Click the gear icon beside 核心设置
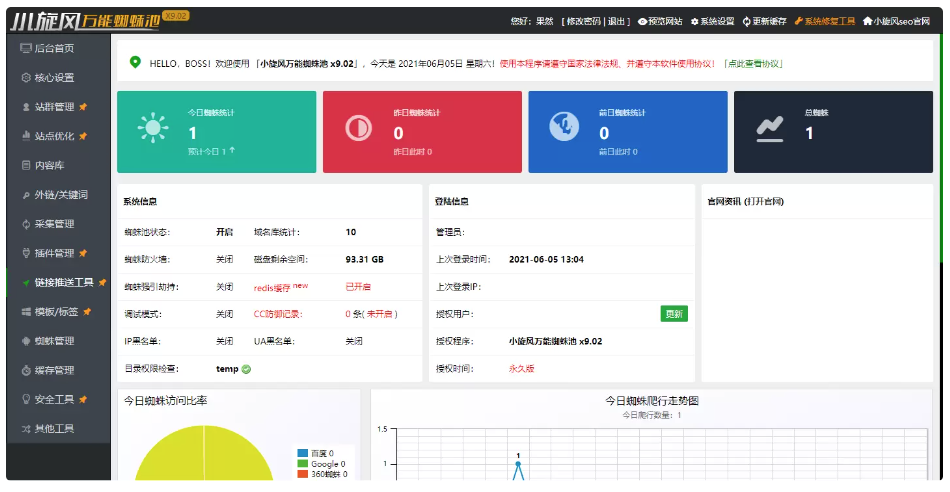Viewport: 950px width, 492px height. [26, 78]
